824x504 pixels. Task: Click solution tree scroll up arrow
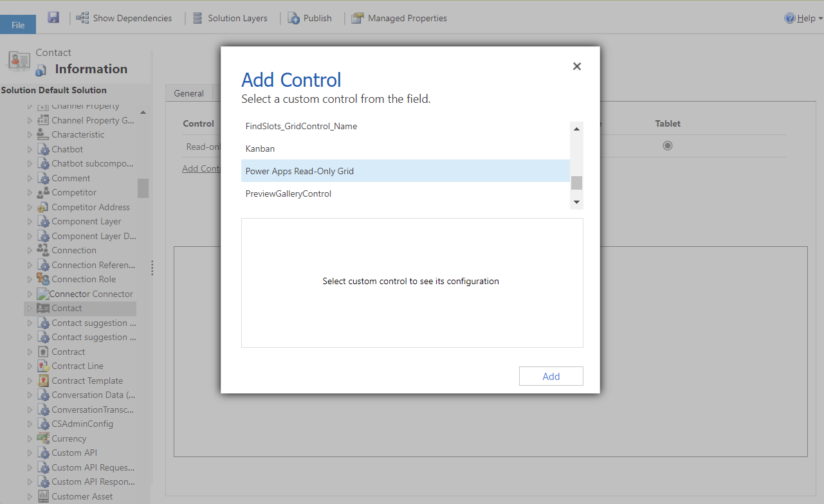pyautogui.click(x=143, y=113)
